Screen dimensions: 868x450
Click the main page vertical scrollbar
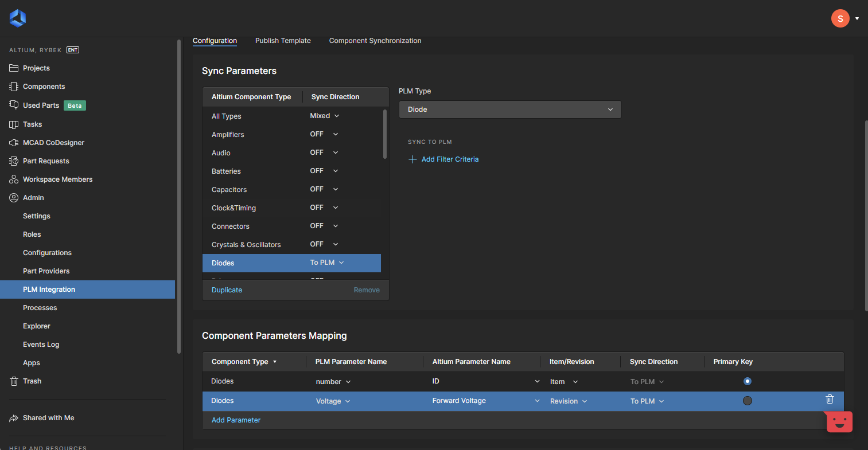866,216
